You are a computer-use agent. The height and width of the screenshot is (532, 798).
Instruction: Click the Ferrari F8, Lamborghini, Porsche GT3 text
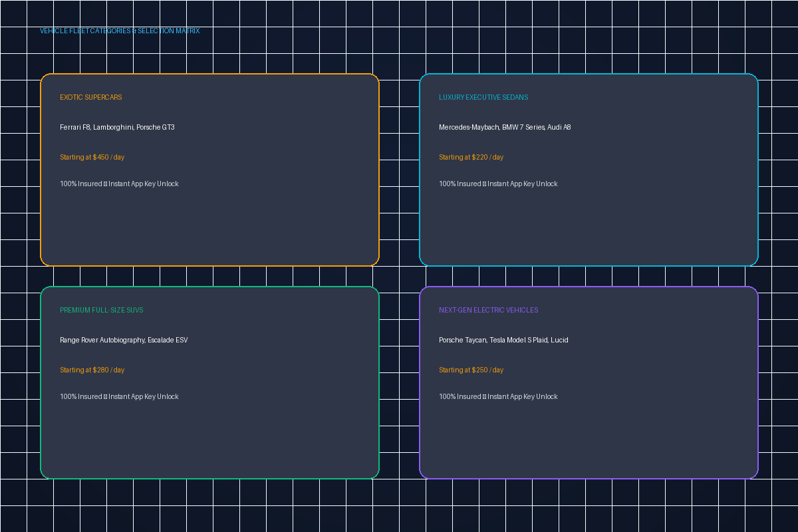117,127
